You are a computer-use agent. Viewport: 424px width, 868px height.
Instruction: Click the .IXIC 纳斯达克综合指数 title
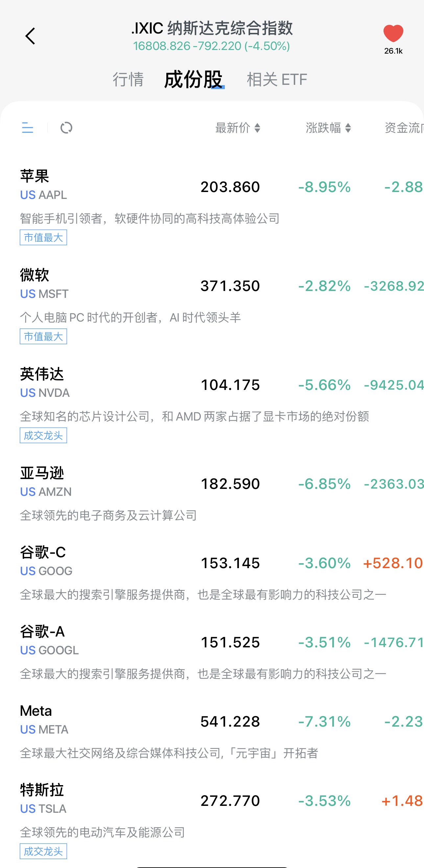tap(212, 28)
